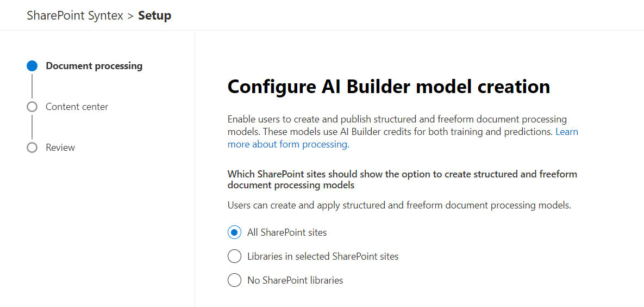The image size is (644, 307).
Task: Select the All SharePoint sites radio button
Action: [234, 232]
